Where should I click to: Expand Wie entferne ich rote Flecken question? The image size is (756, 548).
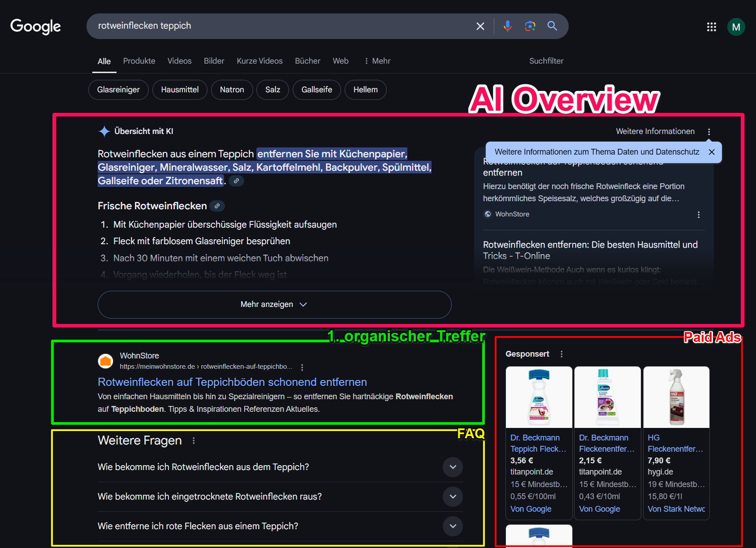point(280,526)
